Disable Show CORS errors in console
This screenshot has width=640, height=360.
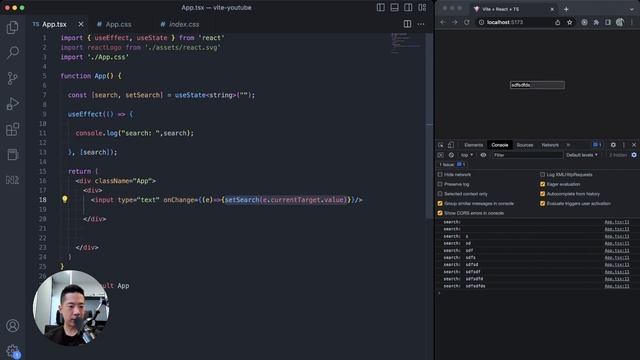pyautogui.click(x=440, y=213)
